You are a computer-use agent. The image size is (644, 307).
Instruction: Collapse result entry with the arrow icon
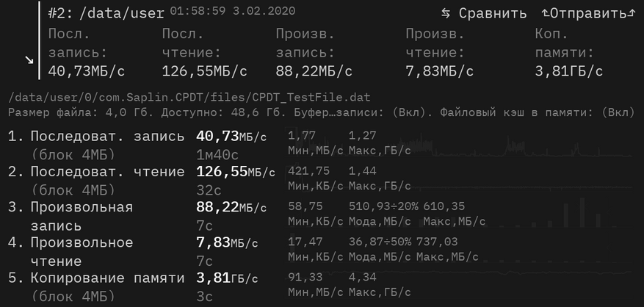(29, 60)
